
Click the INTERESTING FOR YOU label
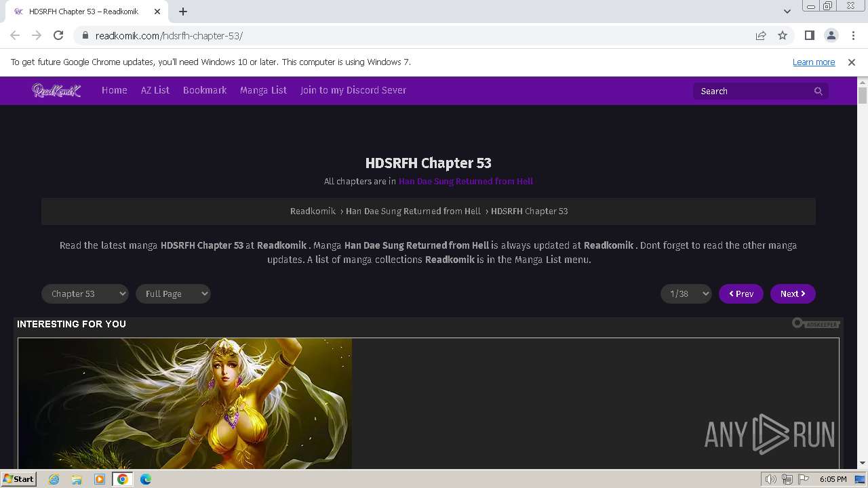[x=71, y=324]
